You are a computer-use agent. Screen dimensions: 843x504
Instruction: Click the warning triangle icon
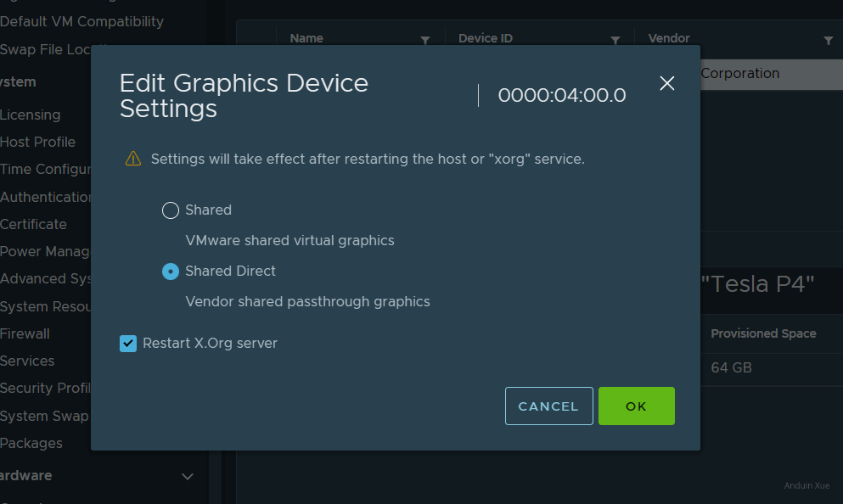(x=133, y=159)
